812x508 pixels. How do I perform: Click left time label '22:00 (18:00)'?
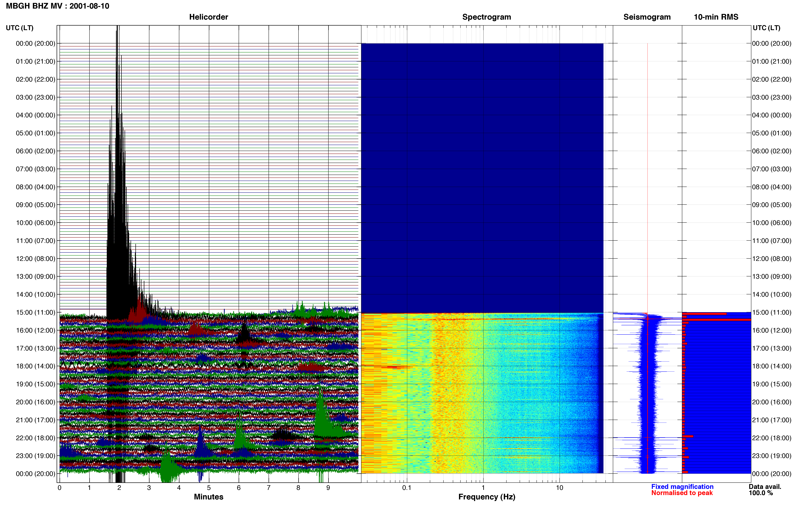36,438
